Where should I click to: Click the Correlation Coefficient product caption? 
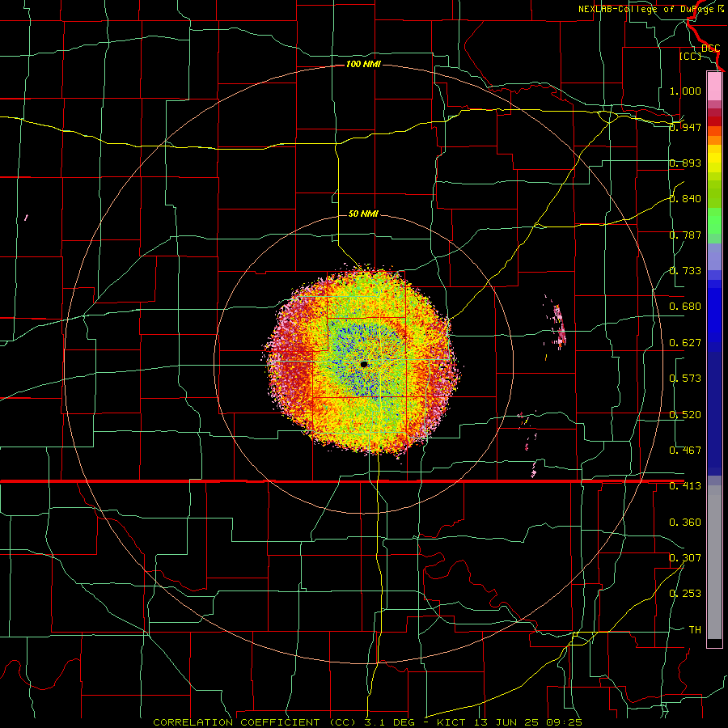368,722
